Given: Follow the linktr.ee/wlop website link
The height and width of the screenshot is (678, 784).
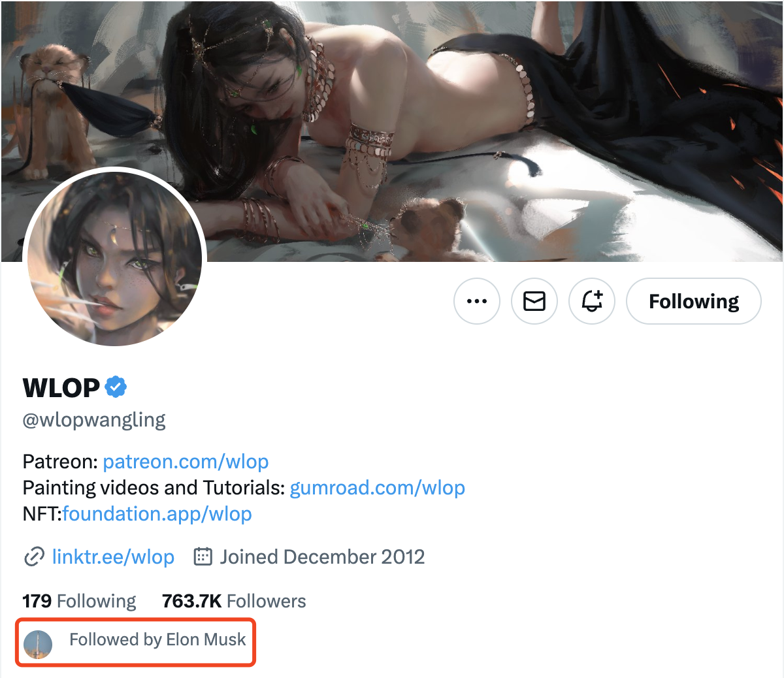Looking at the screenshot, I should (113, 557).
